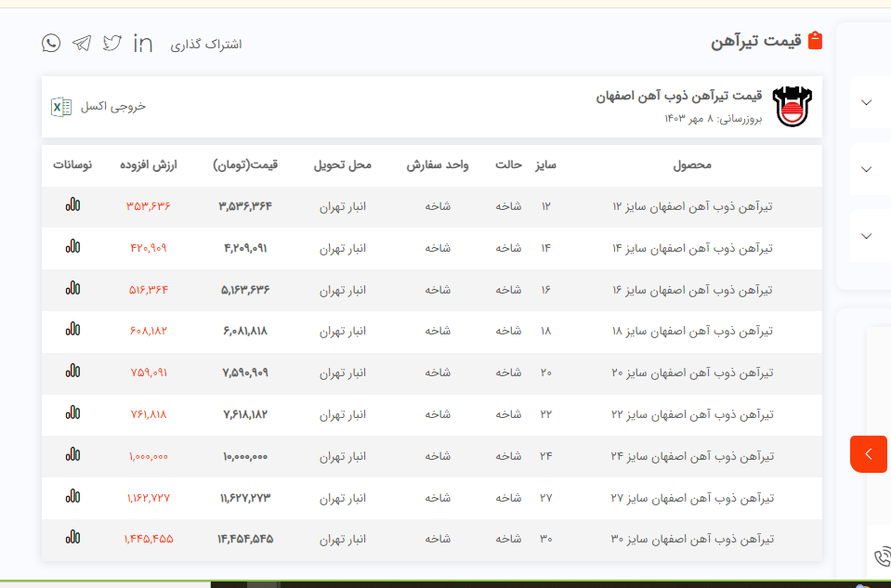Click the ارزش افزوده column header
891x588 pixels.
pyautogui.click(x=149, y=165)
